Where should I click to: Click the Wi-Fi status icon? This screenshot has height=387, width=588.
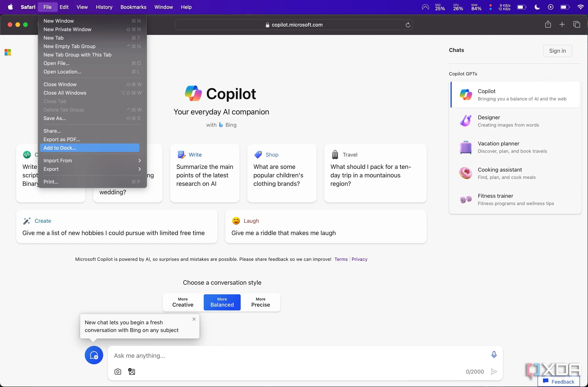point(581,7)
